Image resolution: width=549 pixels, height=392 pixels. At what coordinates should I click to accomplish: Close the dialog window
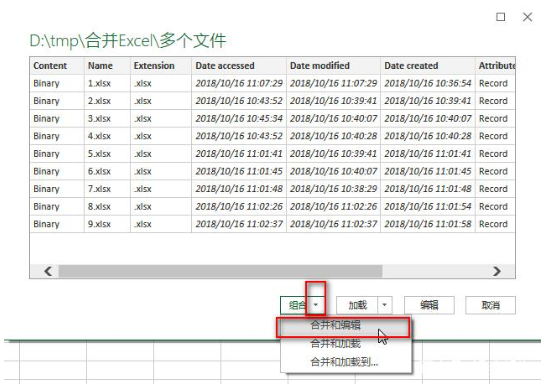point(527,17)
